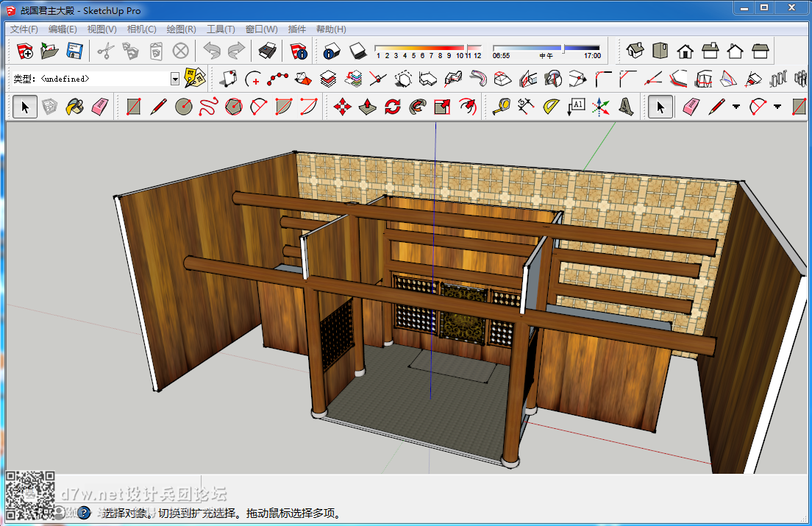This screenshot has height=526, width=812.
Task: Expand the dropdown arrow after the right-side arc
Action: point(777,107)
